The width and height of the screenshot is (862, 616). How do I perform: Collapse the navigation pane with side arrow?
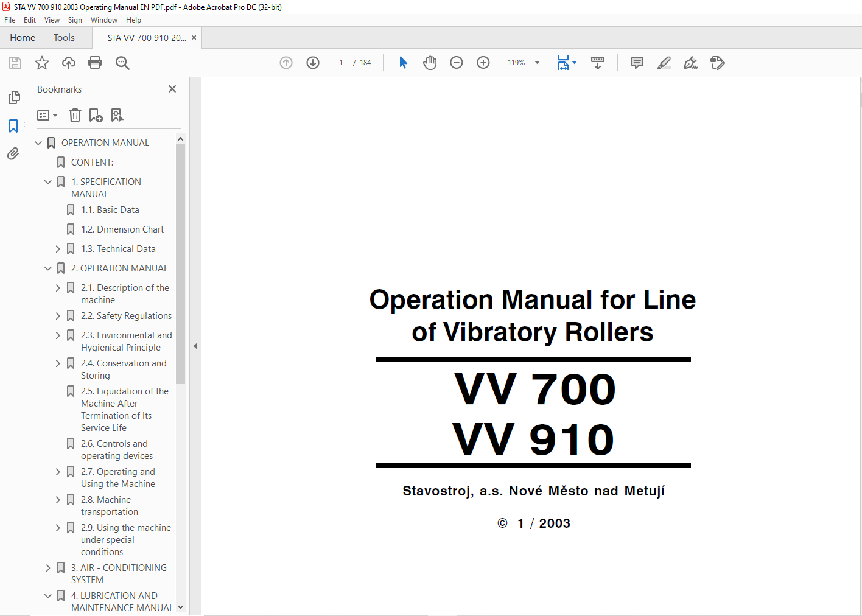tap(195, 346)
